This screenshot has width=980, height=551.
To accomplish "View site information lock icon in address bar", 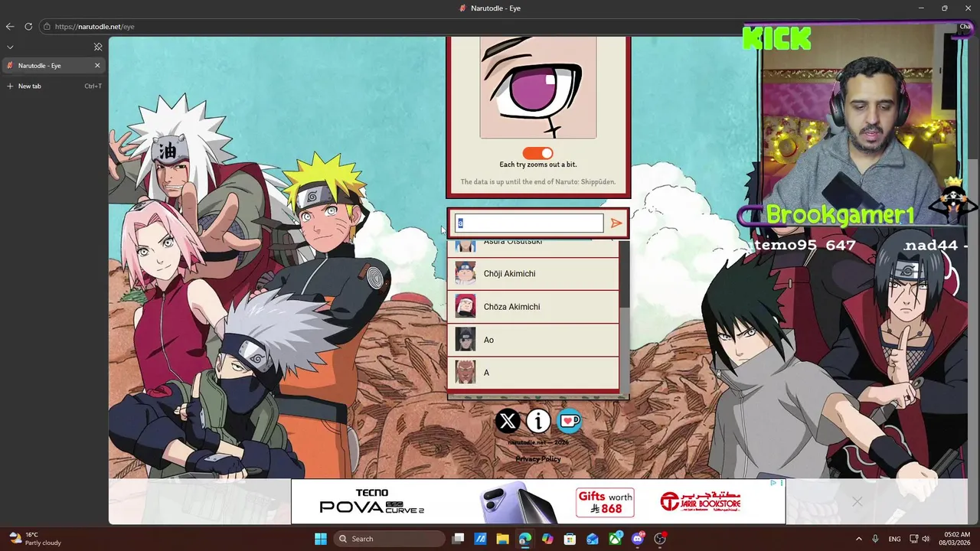I will tap(47, 26).
